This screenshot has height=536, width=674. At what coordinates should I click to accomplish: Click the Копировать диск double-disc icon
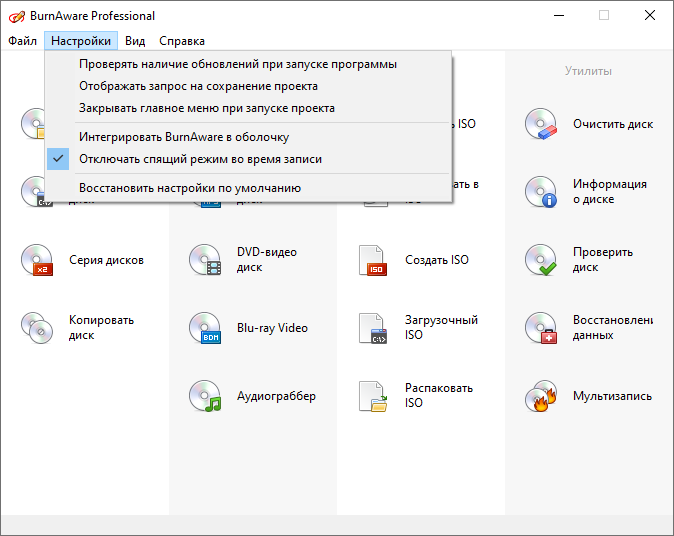(37, 328)
